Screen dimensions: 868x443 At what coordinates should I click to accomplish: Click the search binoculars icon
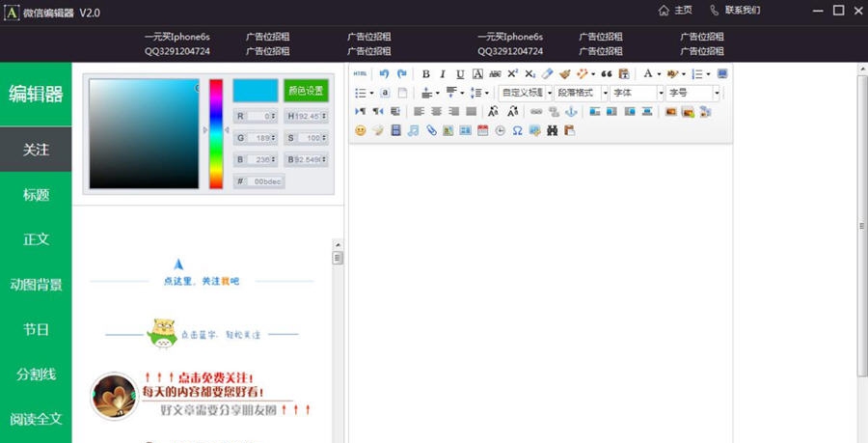(552, 130)
